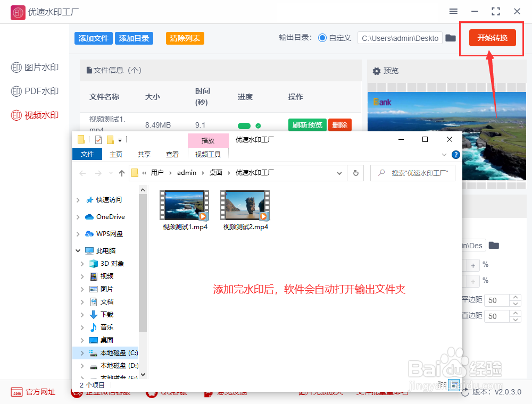Image resolution: width=532 pixels, height=404 pixels.
Task: Select 3D 对象 folder in tree
Action: (106, 263)
